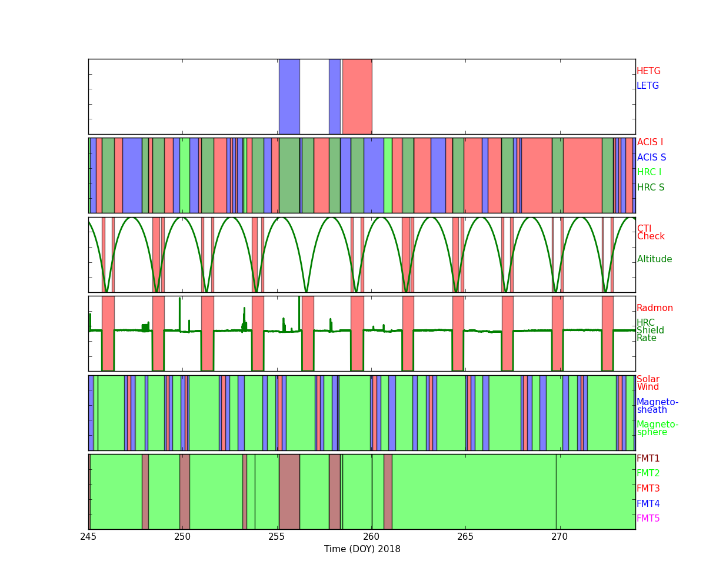Select the Altitude legend label
Viewport: 706px width, 588px height.
pyautogui.click(x=654, y=259)
